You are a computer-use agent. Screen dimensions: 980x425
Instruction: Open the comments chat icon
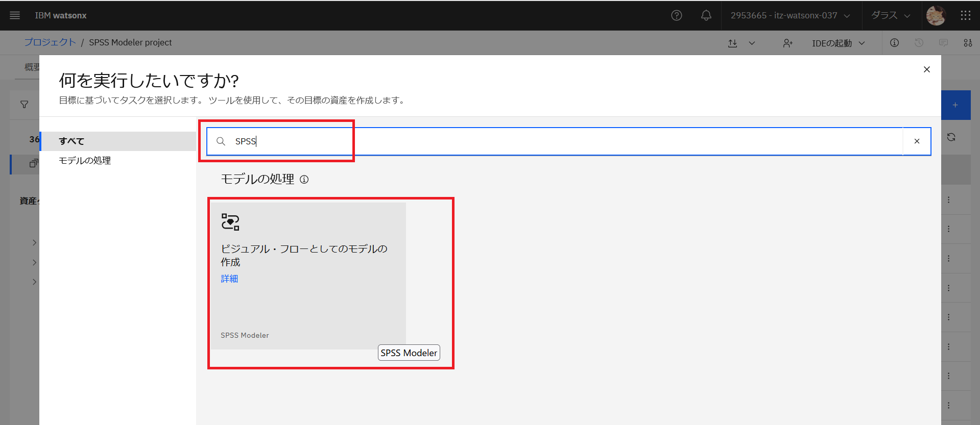(x=943, y=43)
